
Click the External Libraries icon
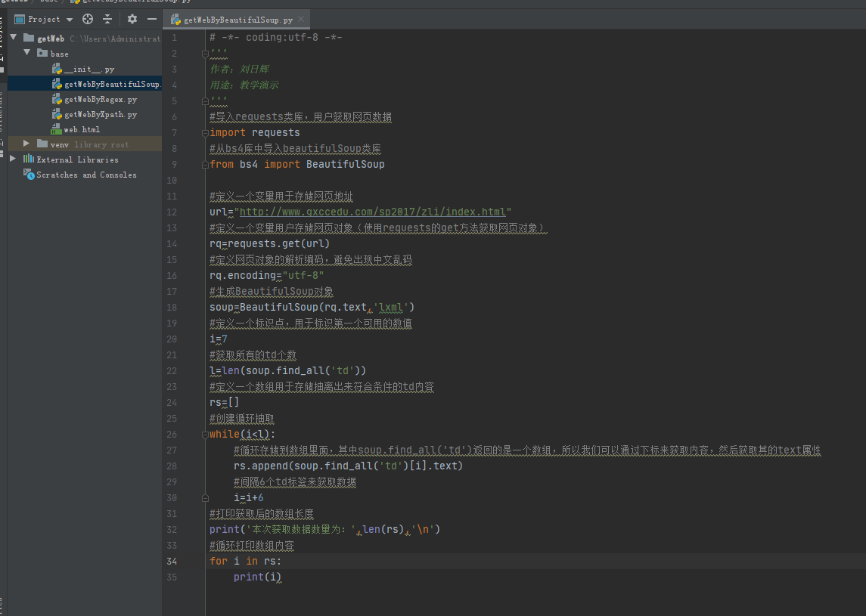click(29, 159)
